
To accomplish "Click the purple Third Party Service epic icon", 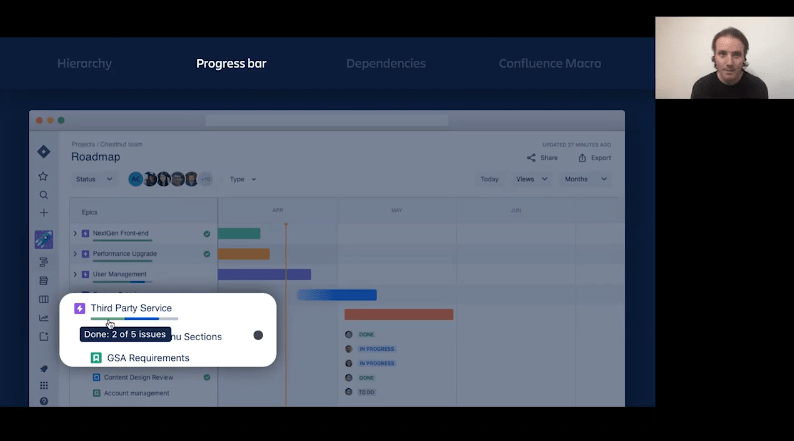I will point(80,308).
